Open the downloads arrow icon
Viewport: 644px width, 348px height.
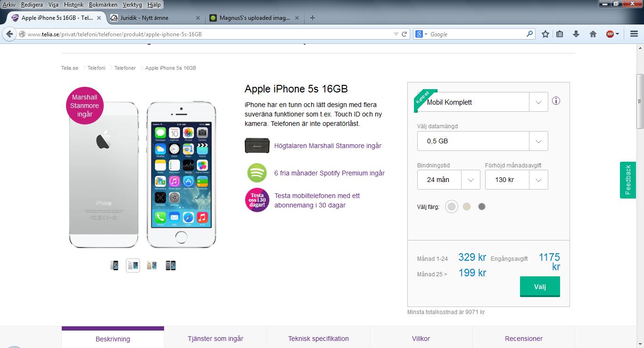coord(576,34)
